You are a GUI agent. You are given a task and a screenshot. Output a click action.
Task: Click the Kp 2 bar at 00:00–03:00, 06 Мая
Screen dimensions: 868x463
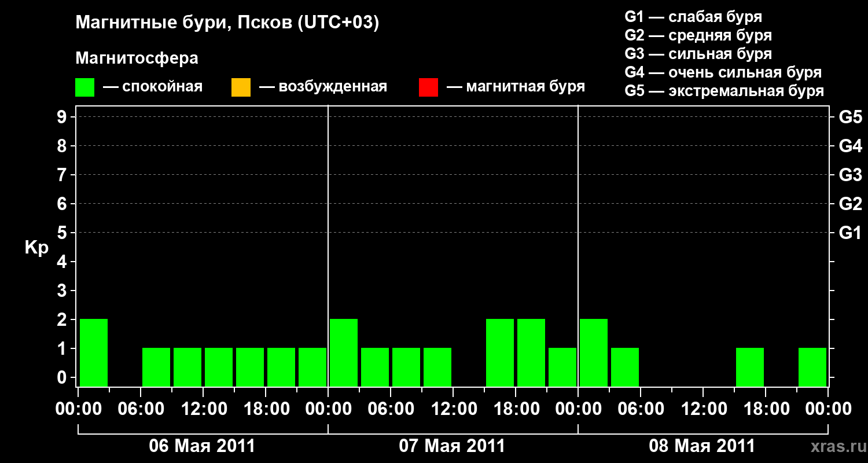tap(94, 352)
